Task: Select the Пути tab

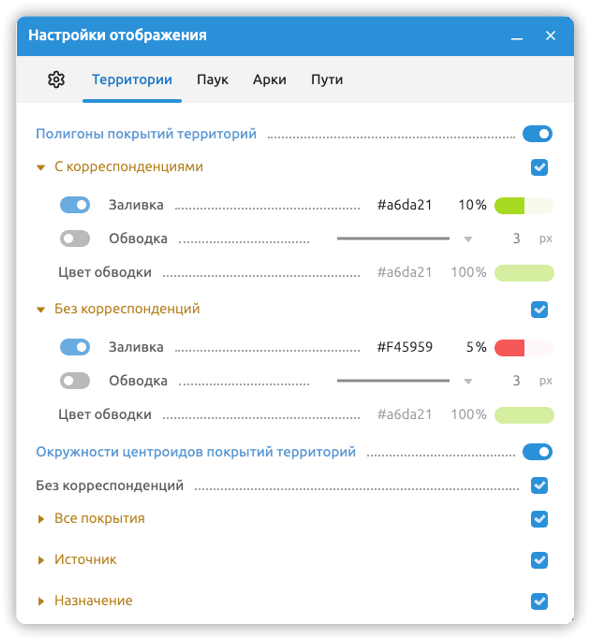Action: [327, 80]
